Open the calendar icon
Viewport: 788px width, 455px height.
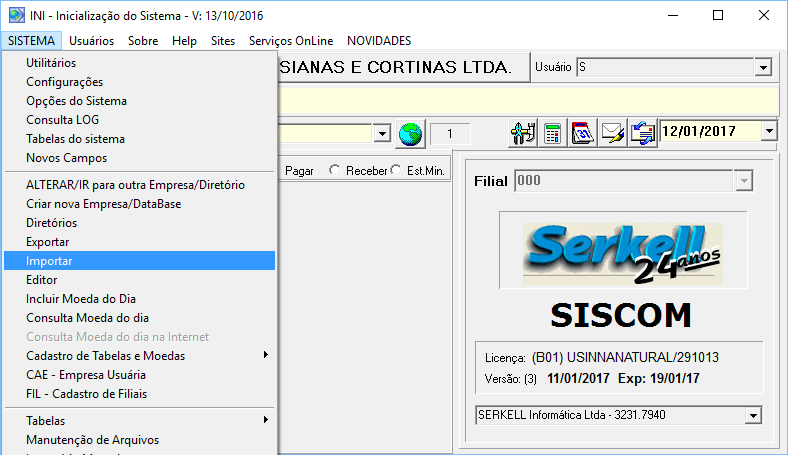[x=582, y=133]
